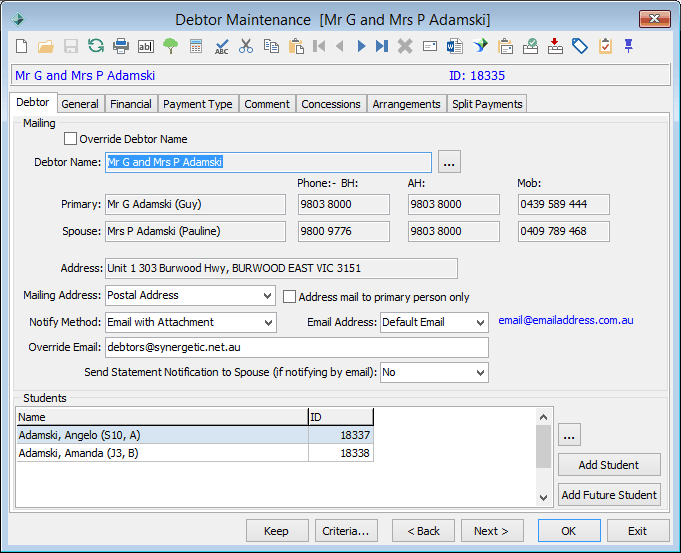The image size is (681, 553).
Task: Click the Word document icon
Action: [x=455, y=46]
